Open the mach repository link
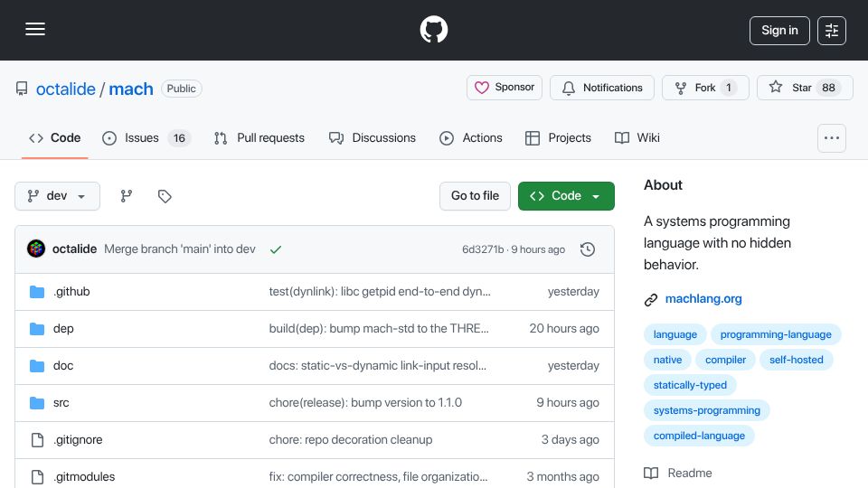The height and width of the screenshot is (488, 868). (130, 89)
